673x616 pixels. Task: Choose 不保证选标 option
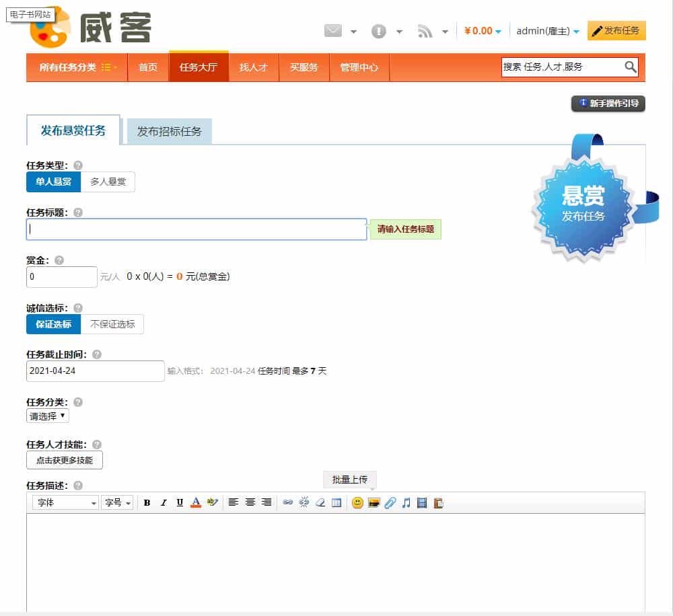click(x=112, y=324)
